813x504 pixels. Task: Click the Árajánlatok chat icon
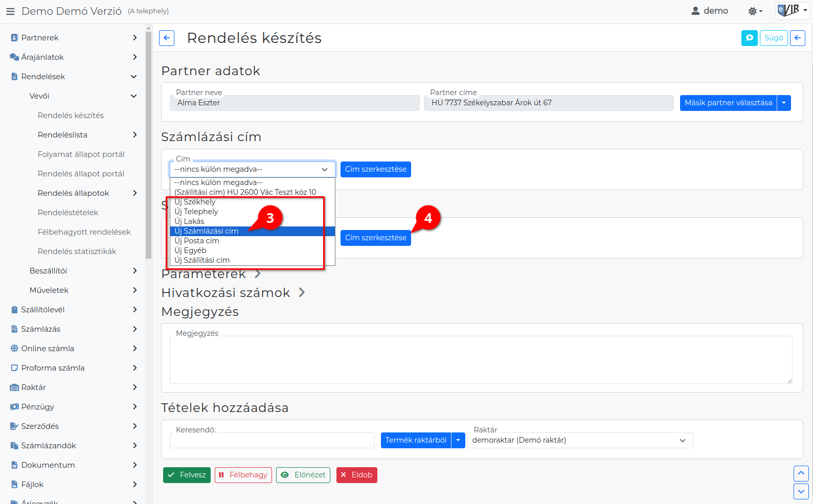coord(14,57)
